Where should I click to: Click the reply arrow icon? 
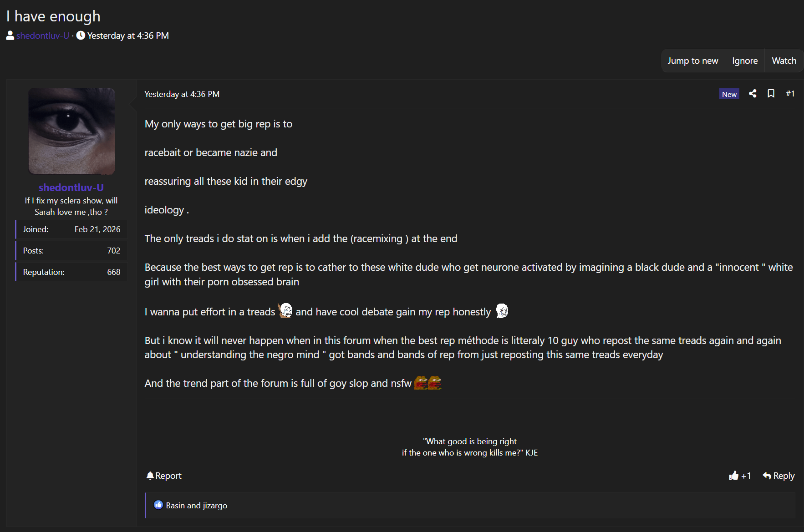click(767, 476)
